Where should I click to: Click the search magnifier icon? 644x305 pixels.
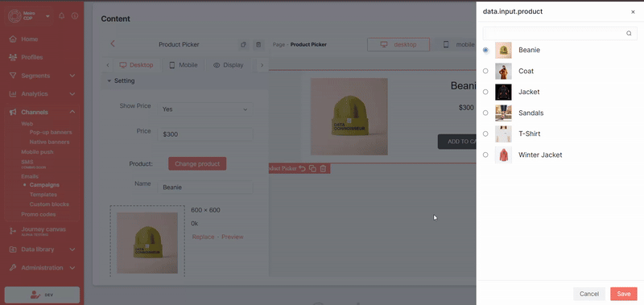[629, 34]
